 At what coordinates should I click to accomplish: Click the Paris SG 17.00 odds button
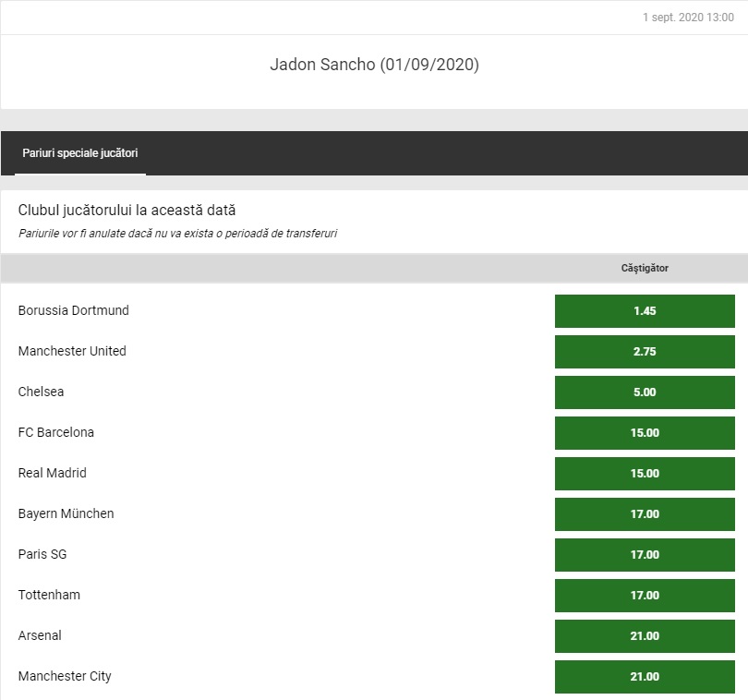[x=645, y=555]
